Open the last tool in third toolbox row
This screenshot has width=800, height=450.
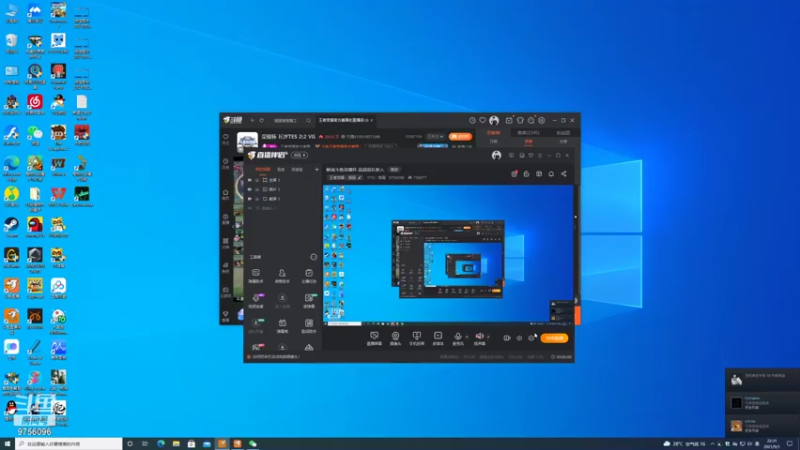click(309, 323)
